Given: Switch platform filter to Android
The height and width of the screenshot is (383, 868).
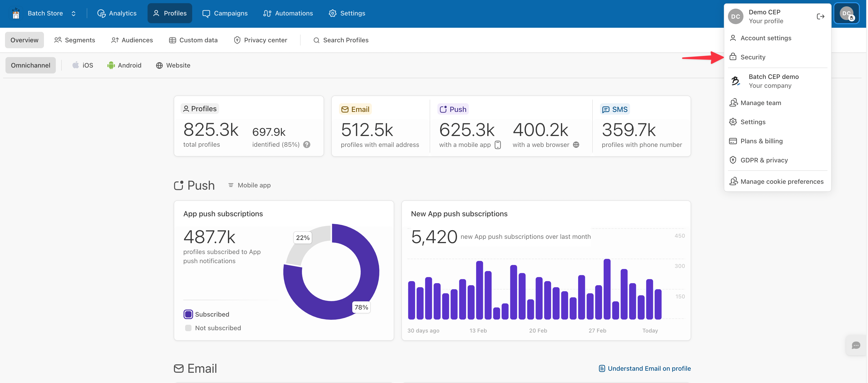Looking at the screenshot, I should click(x=124, y=65).
